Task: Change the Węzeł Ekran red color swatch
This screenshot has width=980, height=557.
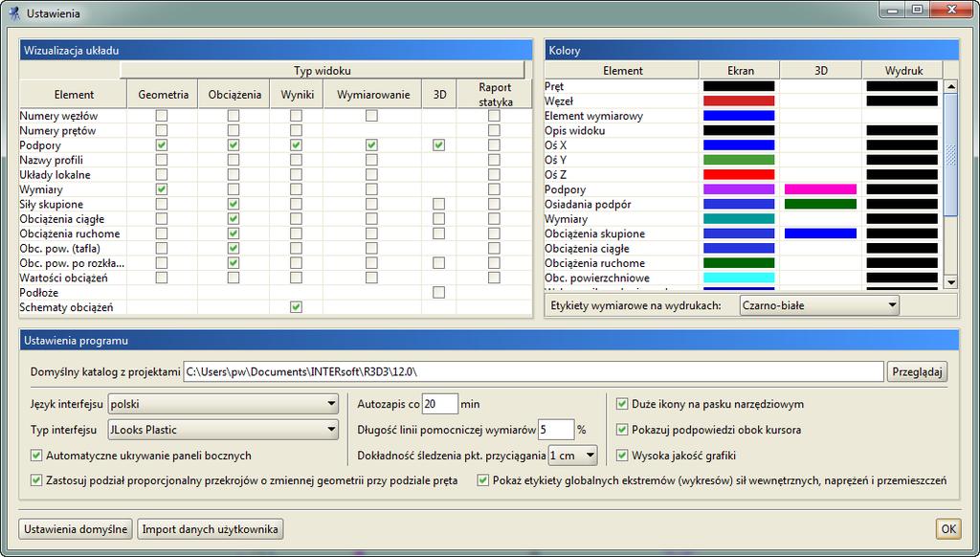Action: (x=739, y=100)
